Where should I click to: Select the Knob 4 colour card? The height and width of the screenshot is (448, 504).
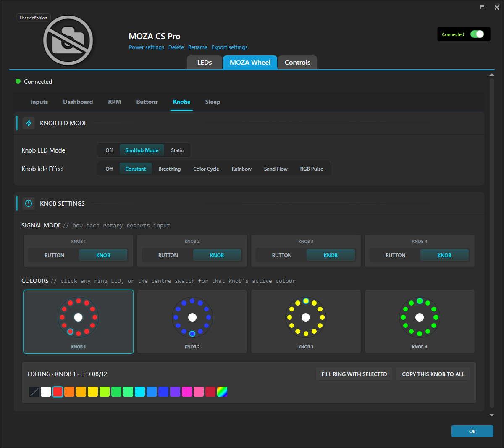(x=420, y=322)
